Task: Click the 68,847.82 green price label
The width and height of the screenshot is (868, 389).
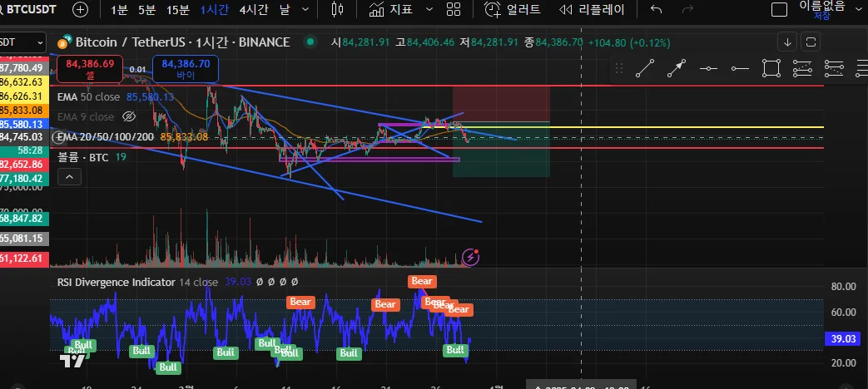Action: (x=22, y=219)
